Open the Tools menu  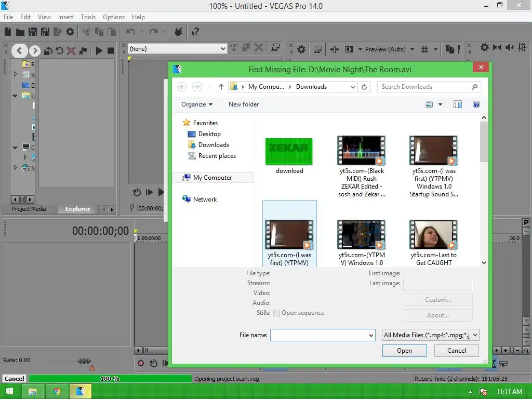[x=88, y=17]
